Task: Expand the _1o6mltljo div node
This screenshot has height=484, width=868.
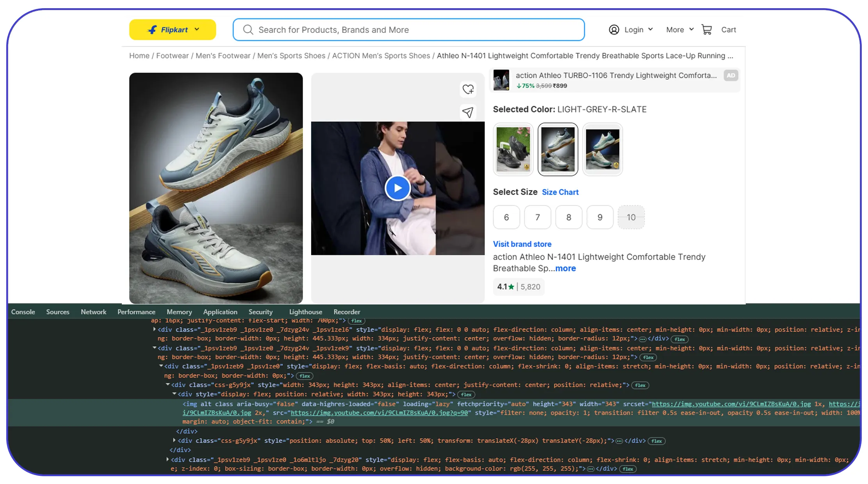Action: coord(168,459)
